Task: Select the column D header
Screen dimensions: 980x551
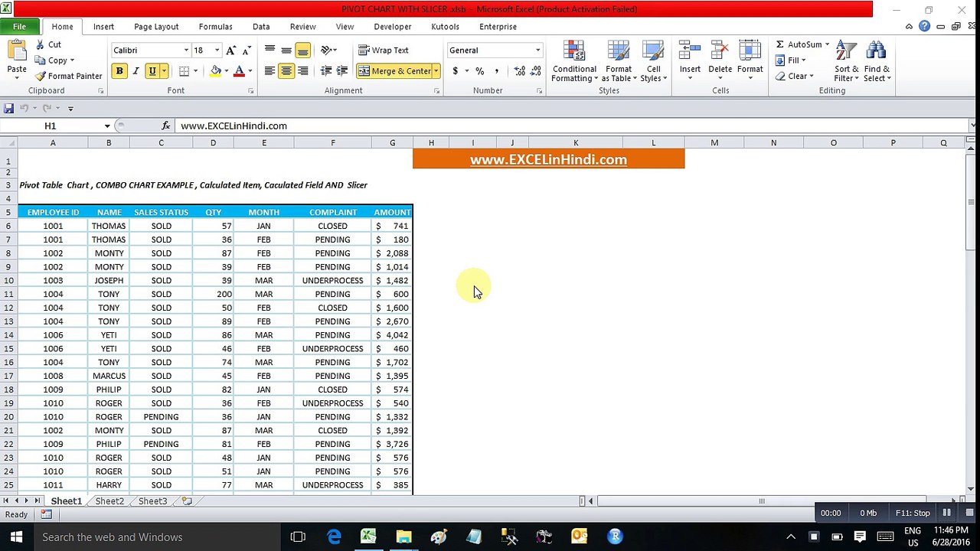Action: click(213, 143)
